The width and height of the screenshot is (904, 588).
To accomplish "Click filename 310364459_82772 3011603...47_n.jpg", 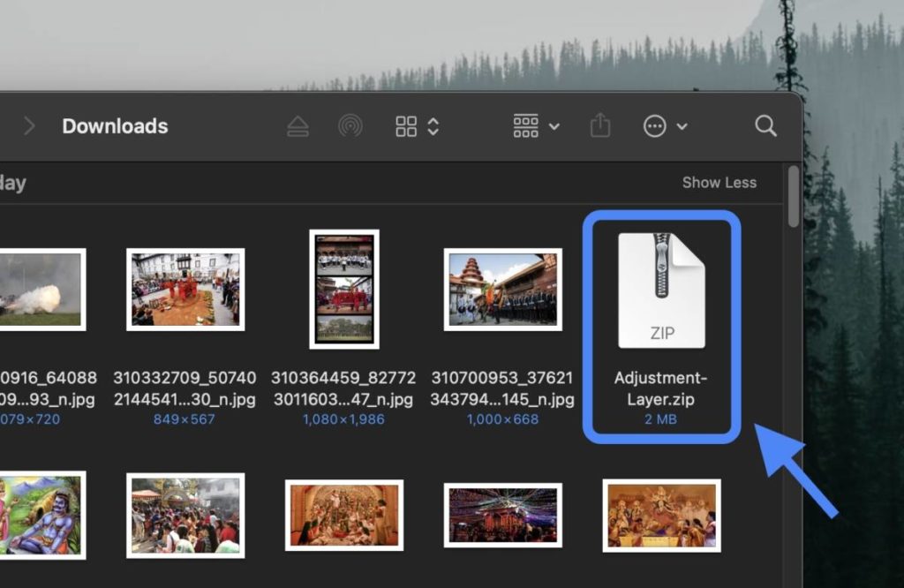I will pos(343,388).
